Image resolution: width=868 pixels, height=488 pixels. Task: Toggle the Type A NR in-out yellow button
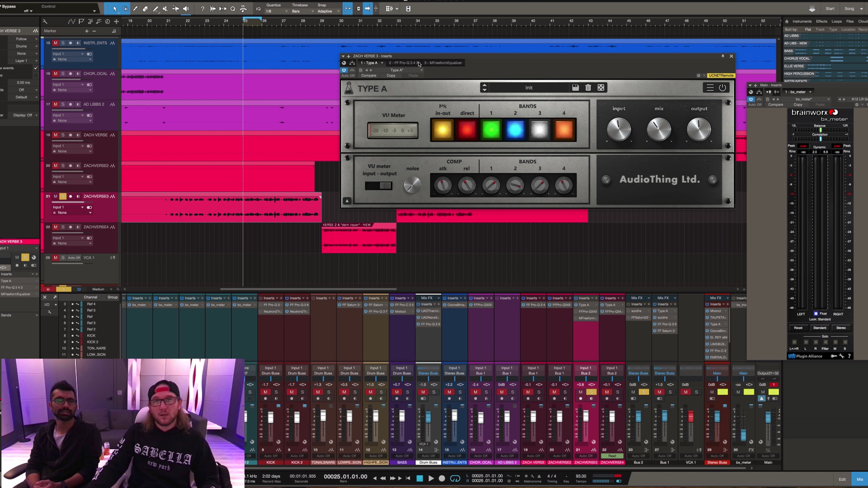pyautogui.click(x=442, y=129)
